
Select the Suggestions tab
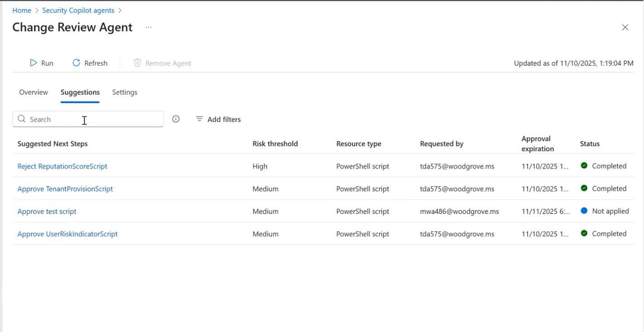80,92
